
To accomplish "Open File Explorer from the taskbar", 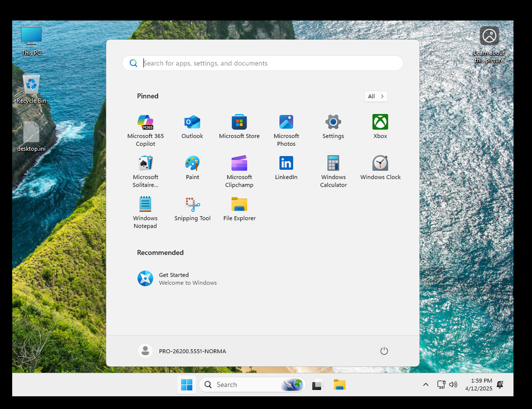I will pos(339,384).
